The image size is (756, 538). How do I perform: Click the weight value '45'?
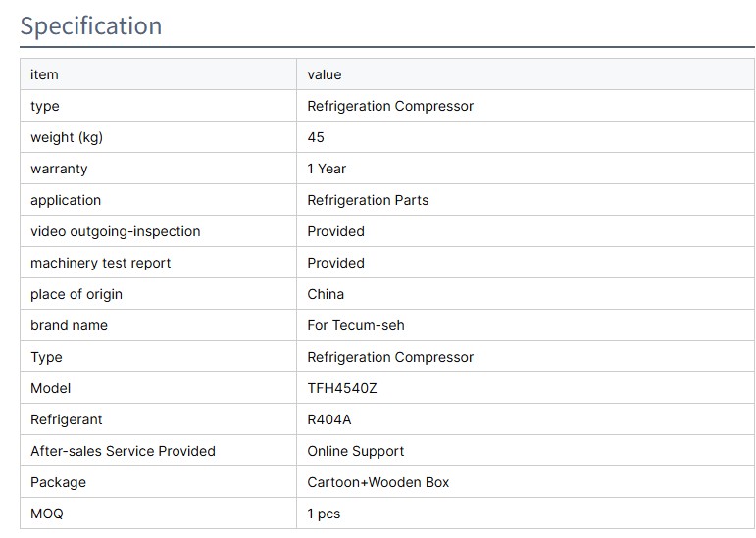316,137
